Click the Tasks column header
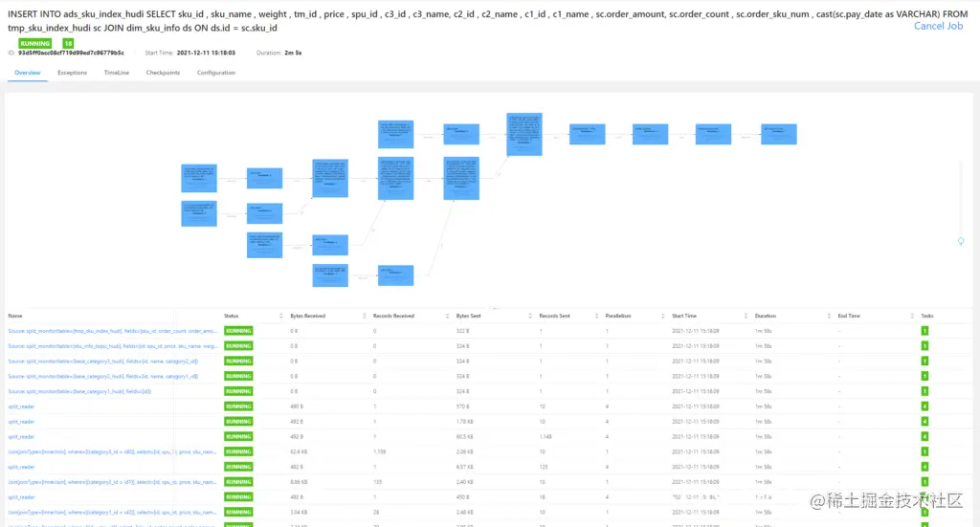 click(x=926, y=316)
